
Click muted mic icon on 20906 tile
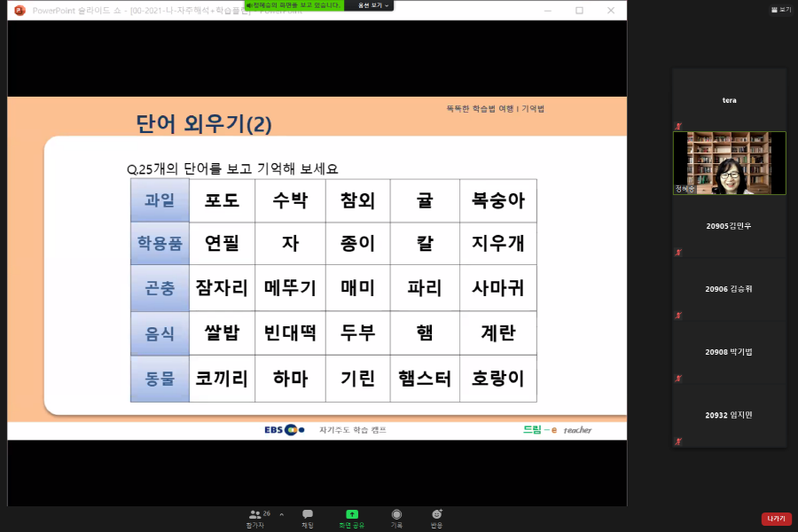coord(678,315)
